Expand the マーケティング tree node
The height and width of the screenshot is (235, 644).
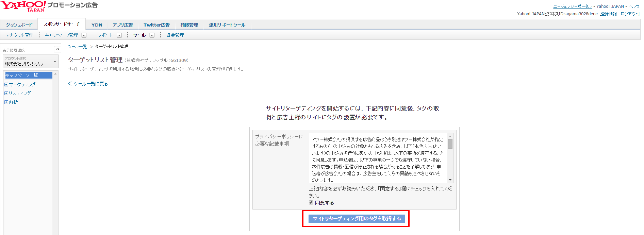pos(6,85)
